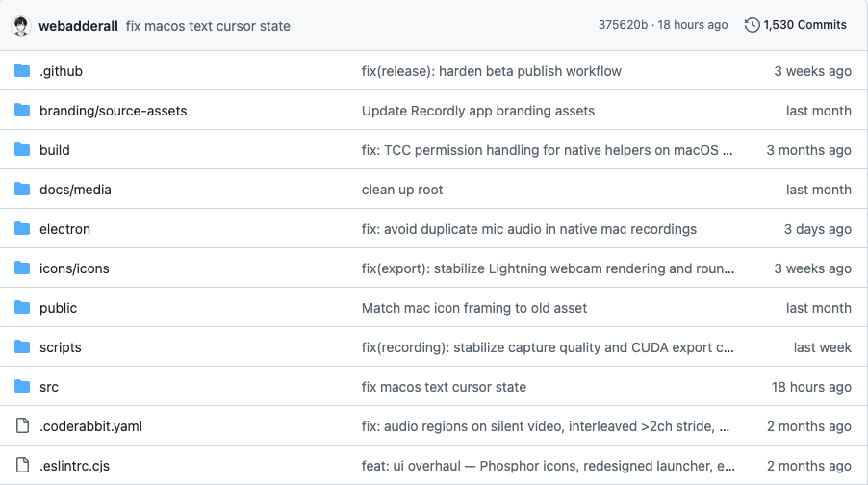Click the scripts folder icon
Image resolution: width=868 pixels, height=485 pixels.
click(x=22, y=347)
